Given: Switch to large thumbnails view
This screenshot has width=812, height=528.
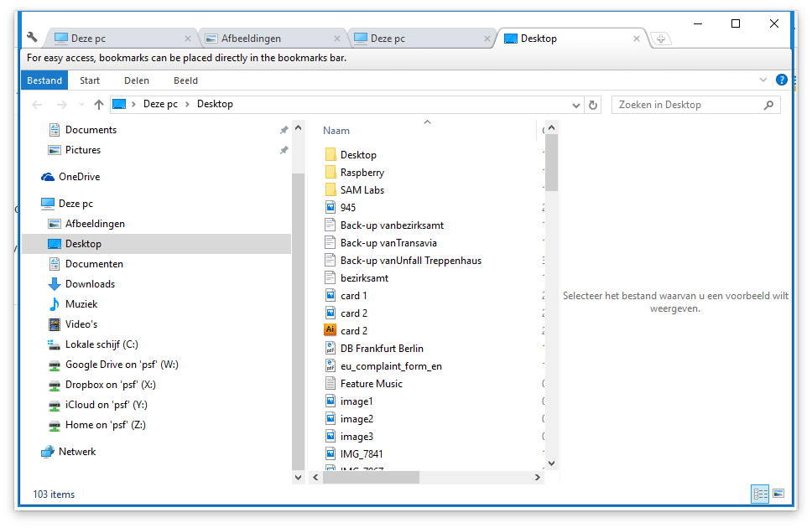Looking at the screenshot, I should [778, 494].
